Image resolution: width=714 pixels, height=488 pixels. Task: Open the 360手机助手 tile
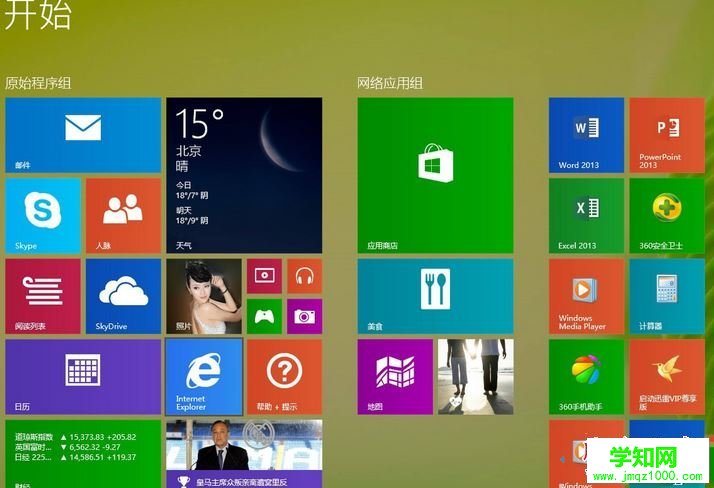click(x=586, y=377)
